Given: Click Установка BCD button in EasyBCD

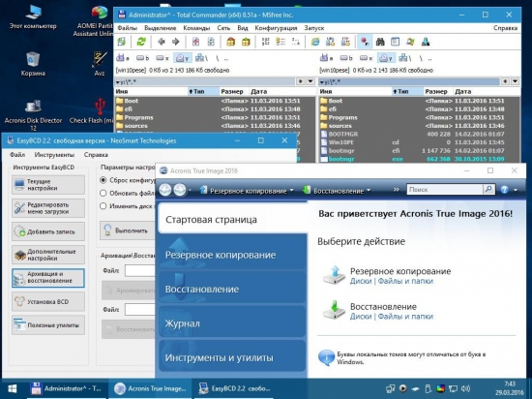Looking at the screenshot, I should coord(48,301).
